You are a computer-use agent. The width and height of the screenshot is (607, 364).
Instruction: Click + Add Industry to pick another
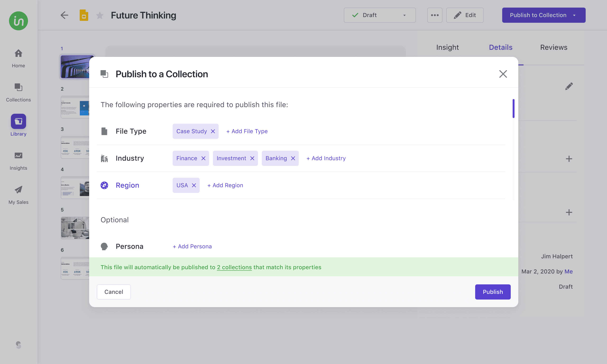coord(326,158)
